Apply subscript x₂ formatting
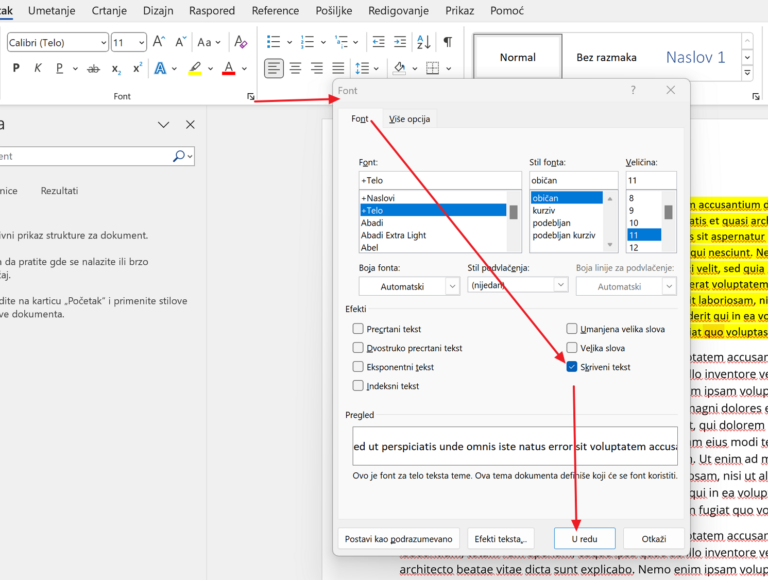The height and width of the screenshot is (580, 768). [116, 69]
